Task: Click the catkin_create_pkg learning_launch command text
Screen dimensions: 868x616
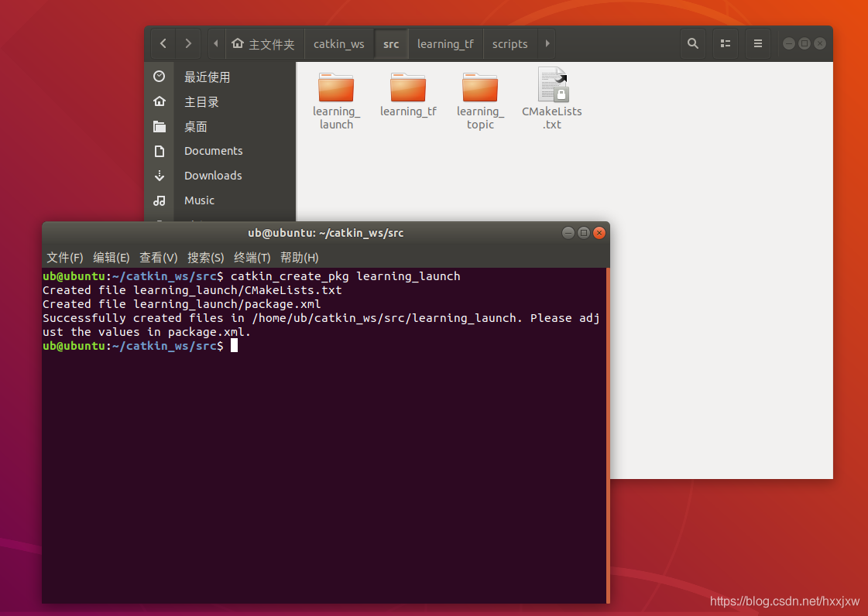Action: (x=345, y=276)
